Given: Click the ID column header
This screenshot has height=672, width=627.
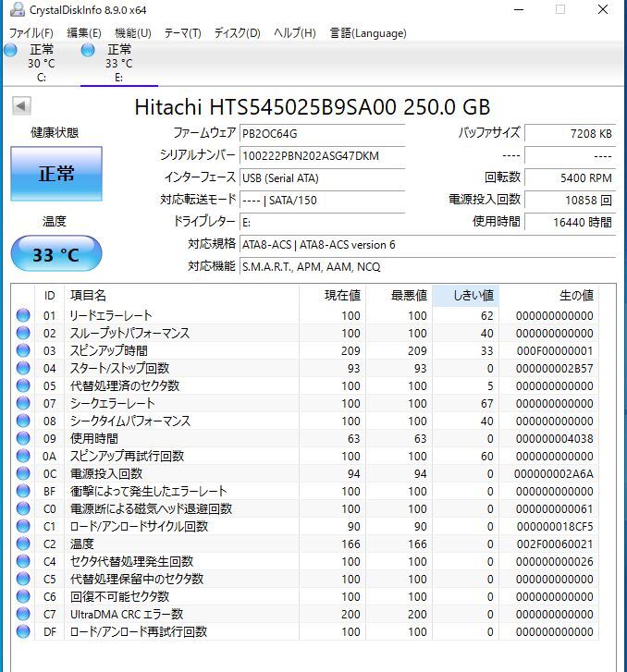Looking at the screenshot, I should [x=49, y=296].
